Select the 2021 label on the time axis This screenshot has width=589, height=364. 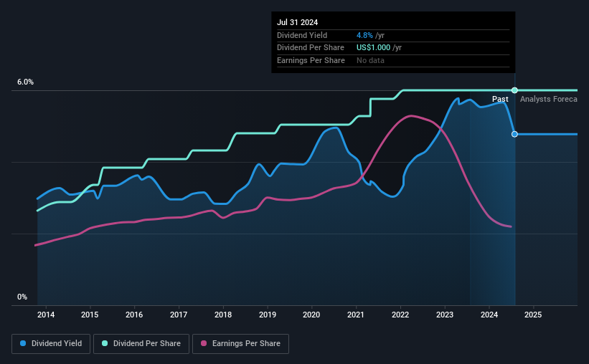(356, 315)
